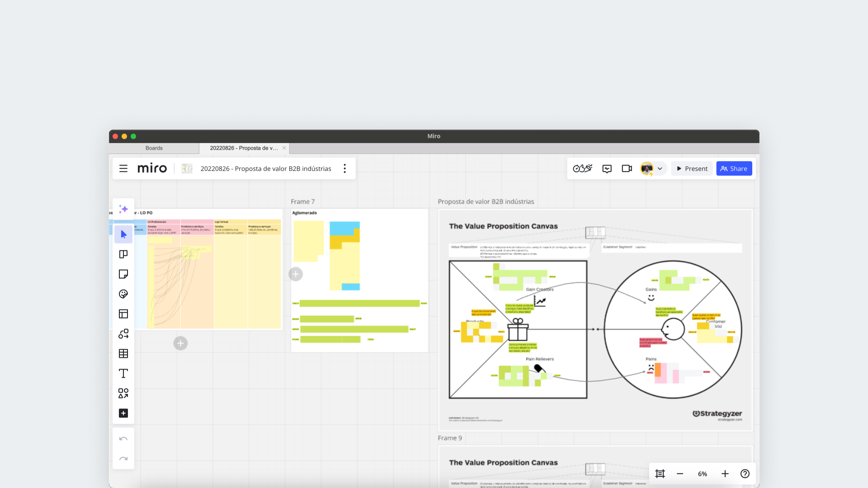Image resolution: width=868 pixels, height=488 pixels.
Task: Click the board thumbnail icon beside the title
Action: coord(187,169)
